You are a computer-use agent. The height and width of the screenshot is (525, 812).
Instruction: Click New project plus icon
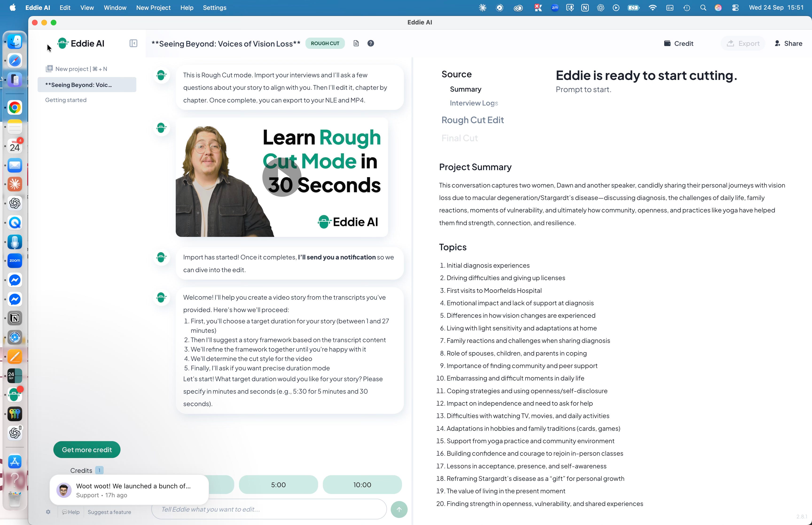coord(49,69)
